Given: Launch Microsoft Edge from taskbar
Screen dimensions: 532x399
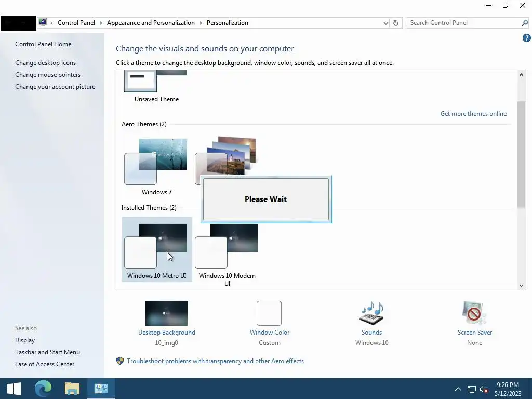Looking at the screenshot, I should coord(43,389).
